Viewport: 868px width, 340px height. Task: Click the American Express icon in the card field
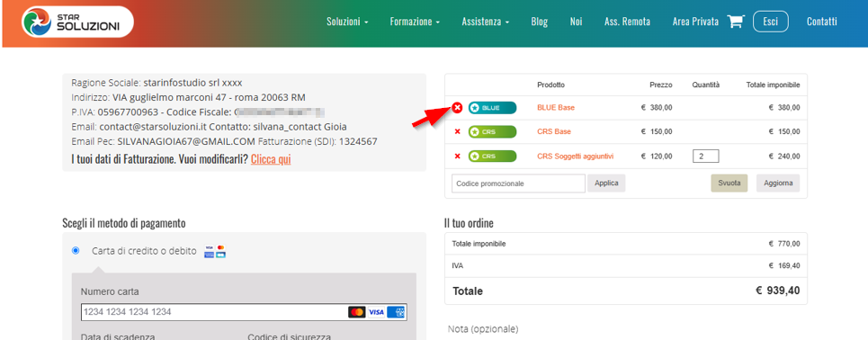[397, 312]
